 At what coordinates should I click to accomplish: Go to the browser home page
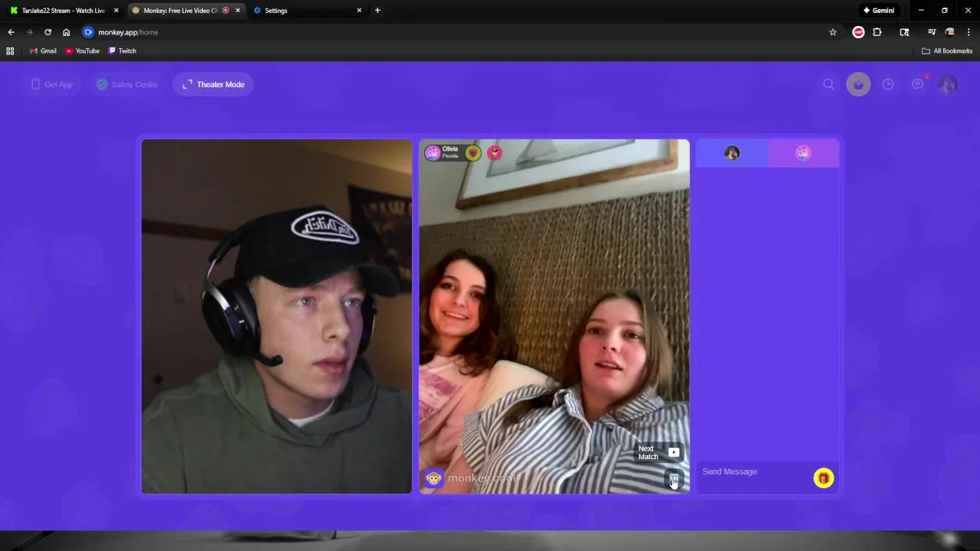[x=66, y=32]
